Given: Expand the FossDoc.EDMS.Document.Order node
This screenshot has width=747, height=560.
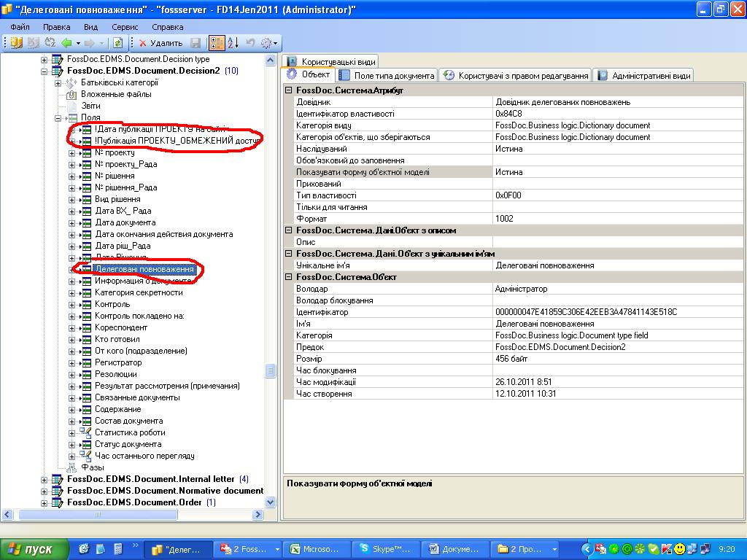Looking at the screenshot, I should coord(44,503).
